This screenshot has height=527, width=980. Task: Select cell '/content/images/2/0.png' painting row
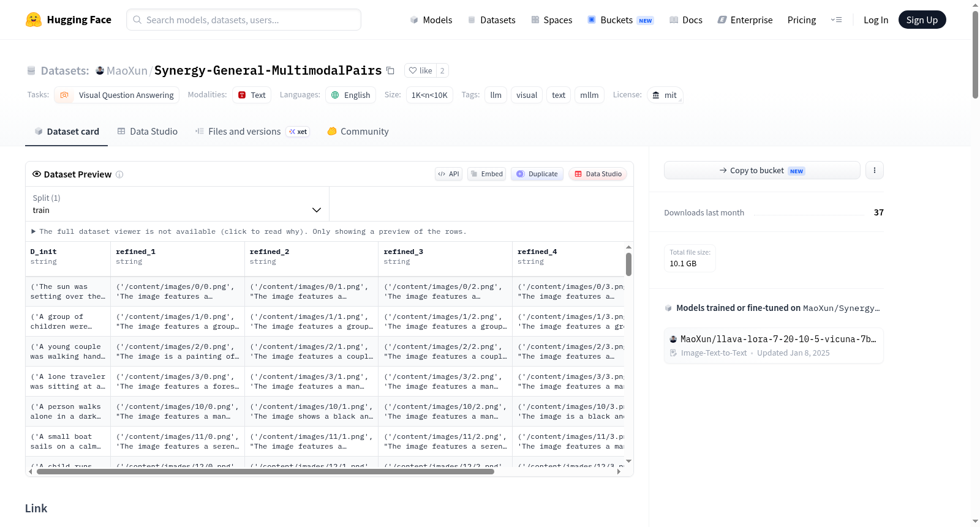tap(178, 351)
